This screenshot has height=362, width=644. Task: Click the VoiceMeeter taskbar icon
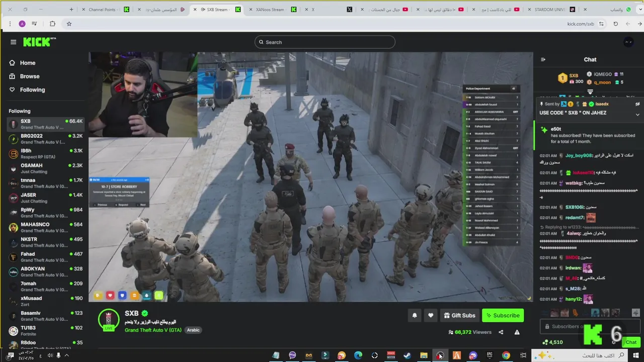click(x=391, y=355)
